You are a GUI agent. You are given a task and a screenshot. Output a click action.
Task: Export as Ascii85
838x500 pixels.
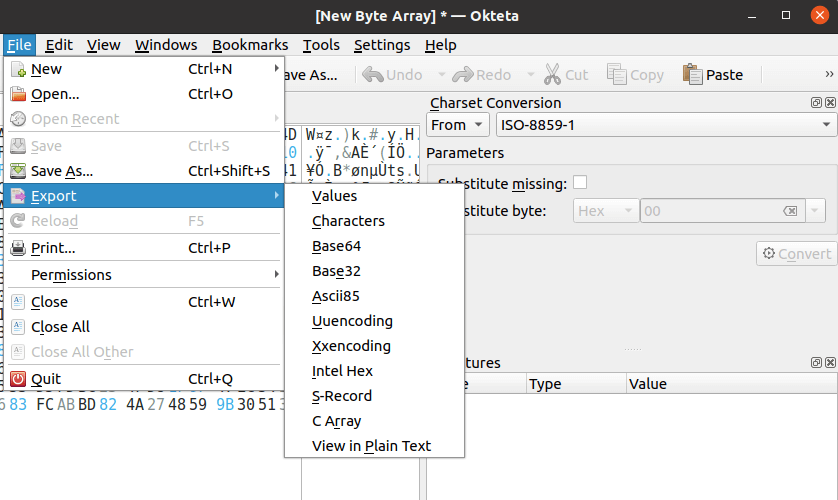374,296
